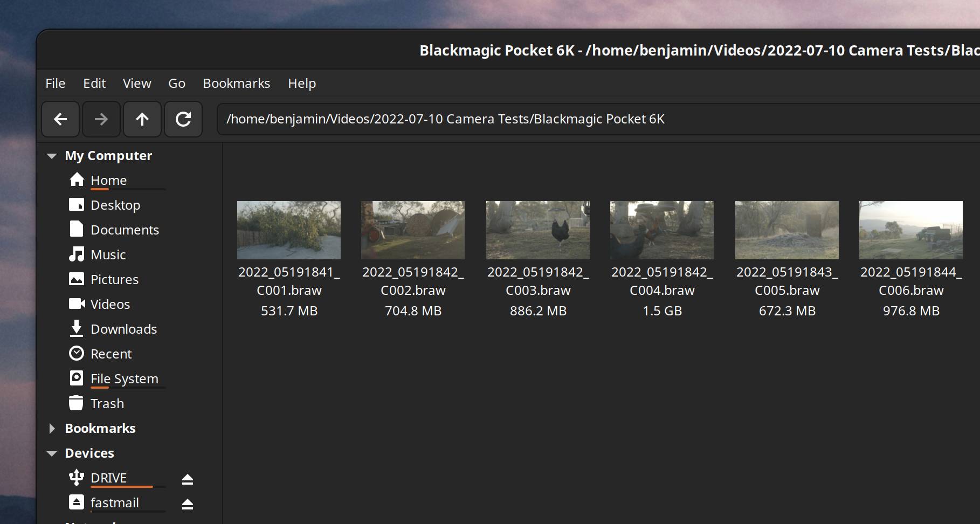Click the 1.5 GB size label
The height and width of the screenshot is (524, 980).
click(x=662, y=311)
